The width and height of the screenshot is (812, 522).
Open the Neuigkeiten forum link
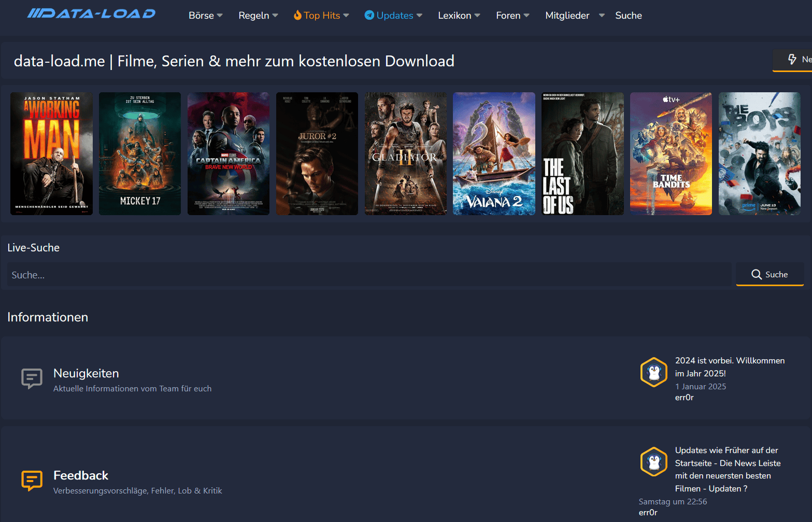(x=86, y=373)
